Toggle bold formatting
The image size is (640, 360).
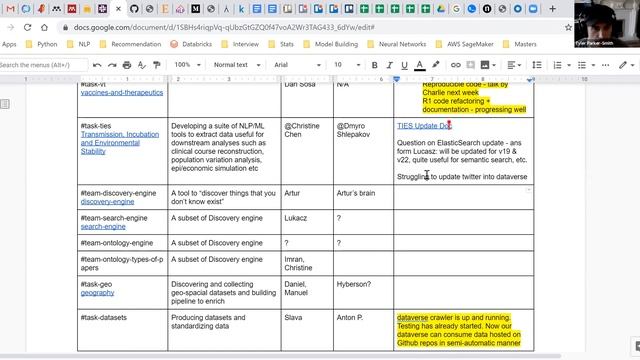click(374, 65)
